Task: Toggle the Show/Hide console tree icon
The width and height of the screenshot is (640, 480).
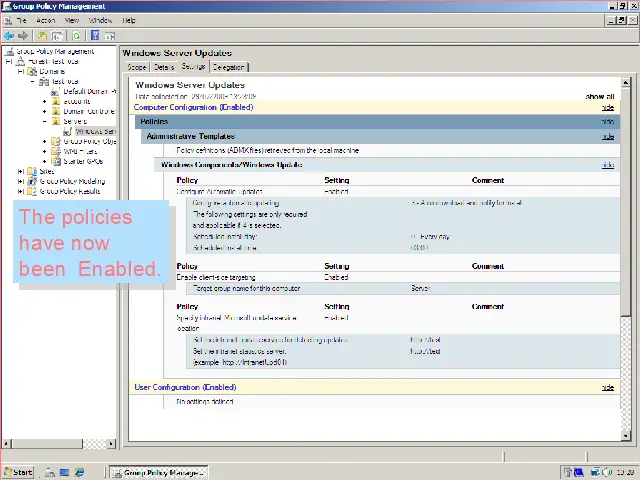Action: pyautogui.click(x=58, y=36)
